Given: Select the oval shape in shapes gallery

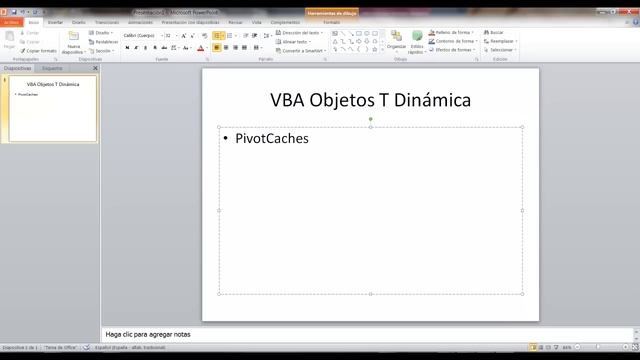Looking at the screenshot, I should (367, 33).
